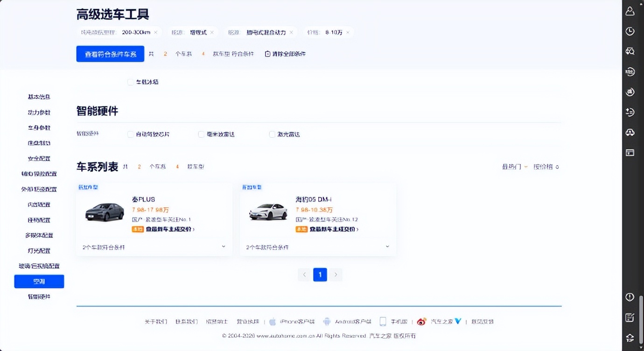
Task: Click the 车系列表 heading
Action: [x=97, y=167]
